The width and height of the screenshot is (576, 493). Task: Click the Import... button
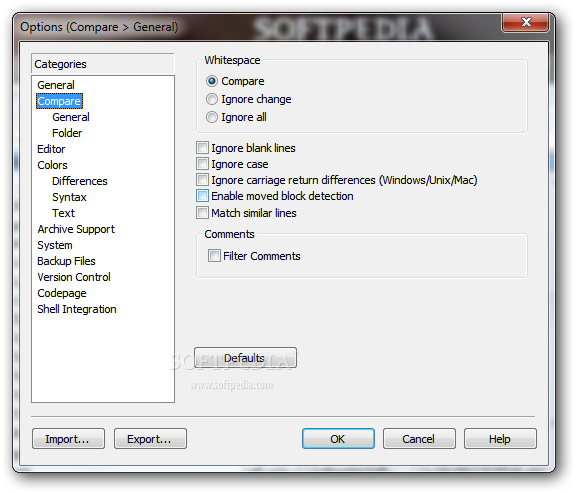(x=68, y=438)
